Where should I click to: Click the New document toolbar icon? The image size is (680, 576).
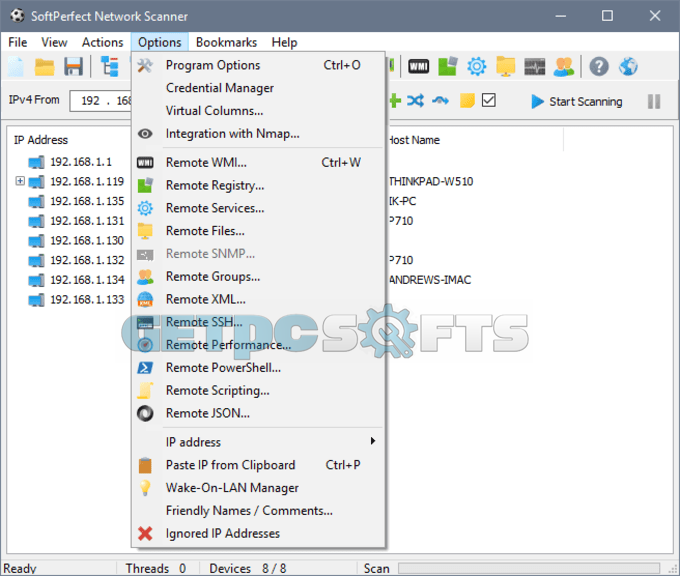coord(16,67)
